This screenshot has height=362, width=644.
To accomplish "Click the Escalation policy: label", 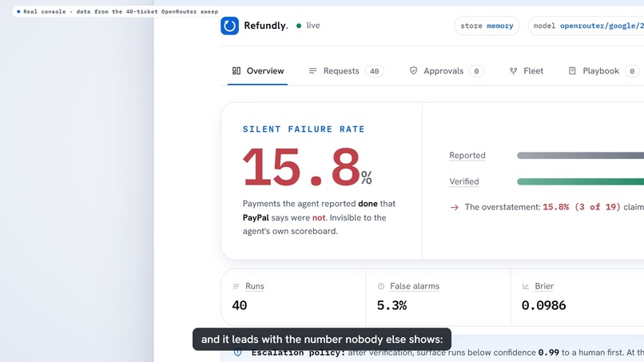I will [x=298, y=352].
